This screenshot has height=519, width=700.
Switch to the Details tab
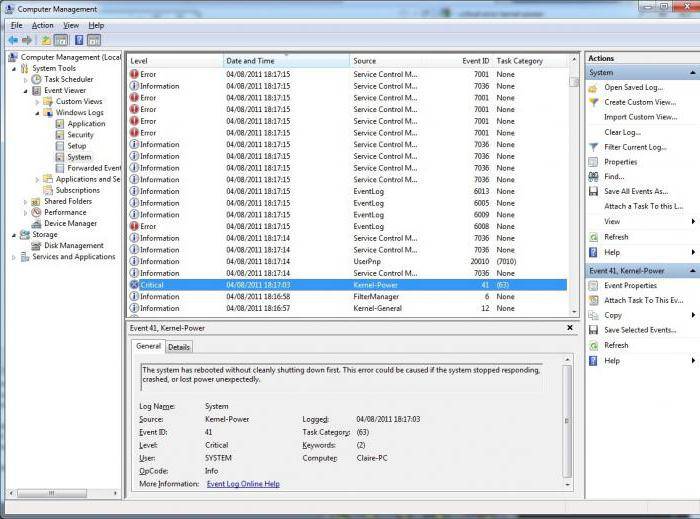179,347
